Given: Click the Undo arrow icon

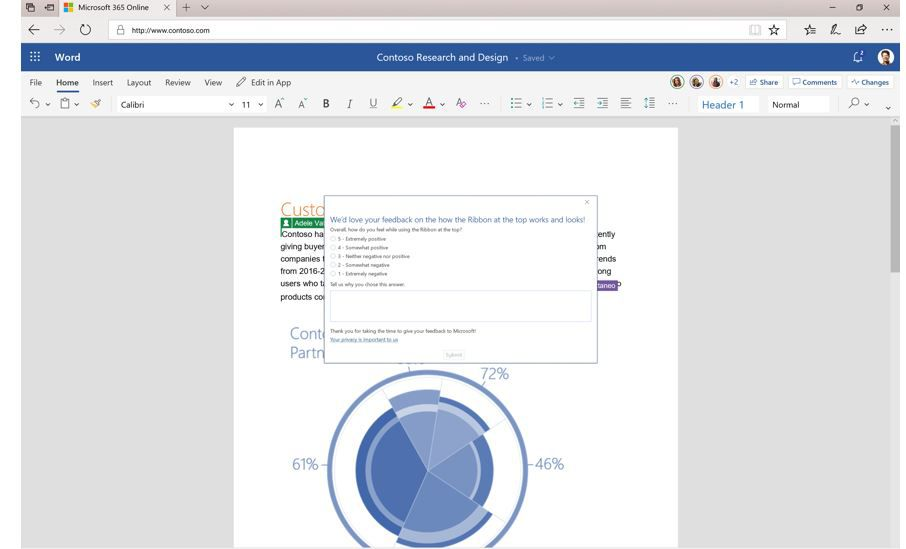Looking at the screenshot, I should 35,104.
